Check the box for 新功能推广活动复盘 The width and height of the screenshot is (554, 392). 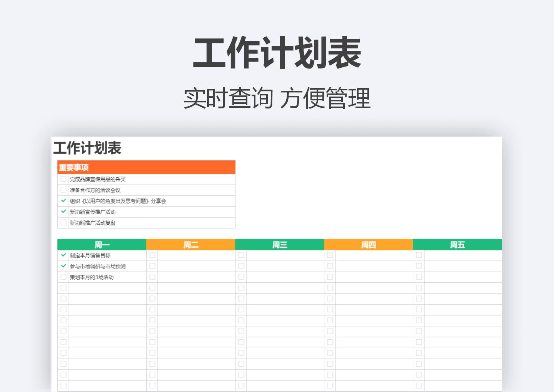pos(63,223)
